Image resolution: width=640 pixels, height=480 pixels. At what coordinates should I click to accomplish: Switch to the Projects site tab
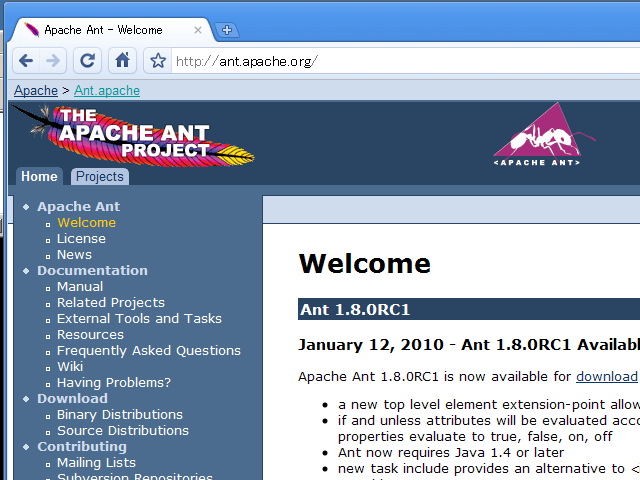click(100, 176)
